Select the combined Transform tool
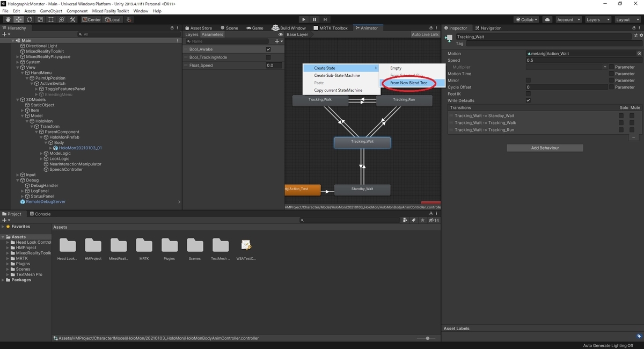 tap(61, 19)
